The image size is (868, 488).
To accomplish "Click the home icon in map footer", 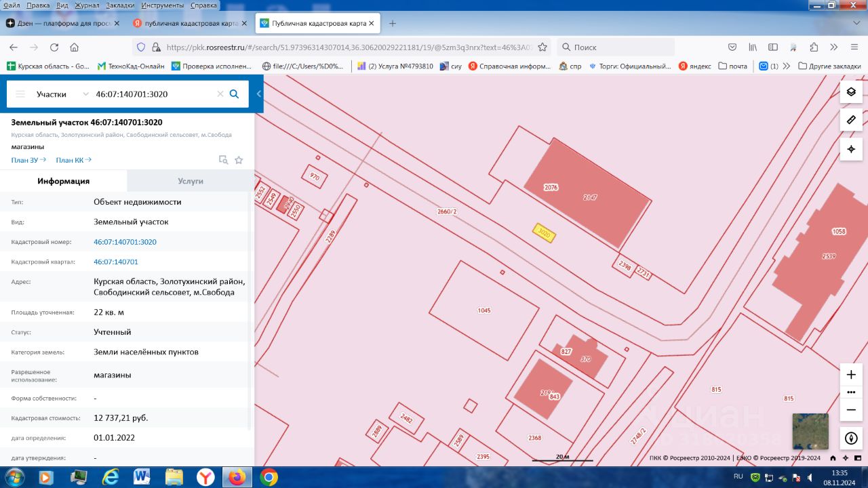I will click(833, 458).
